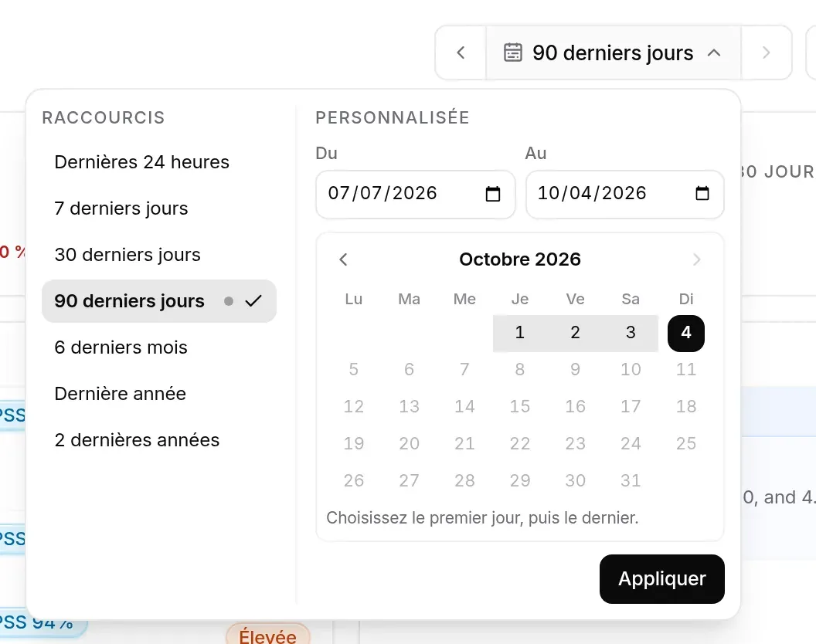Click the Au date field 10/04/2026
This screenshot has height=644, width=816.
(624, 194)
